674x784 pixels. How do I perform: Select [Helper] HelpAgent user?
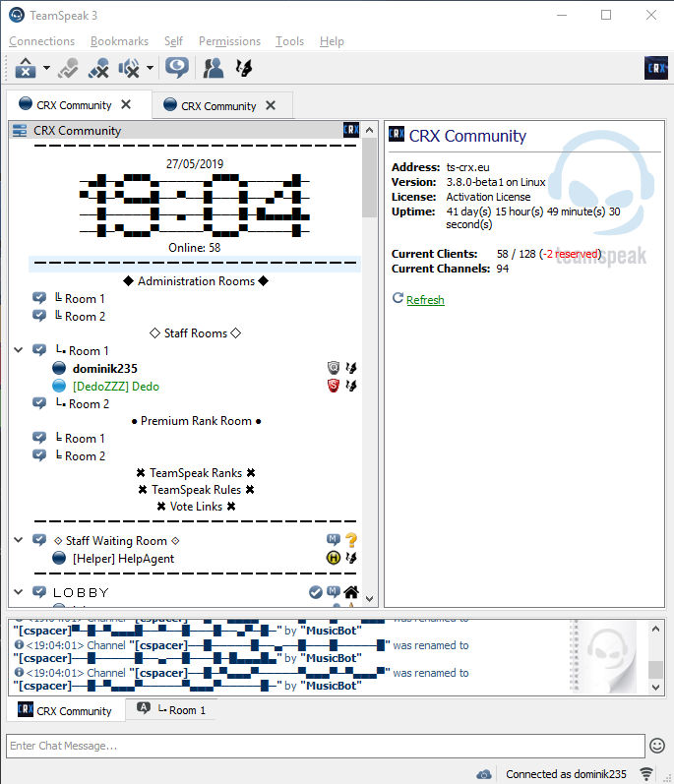click(124, 559)
